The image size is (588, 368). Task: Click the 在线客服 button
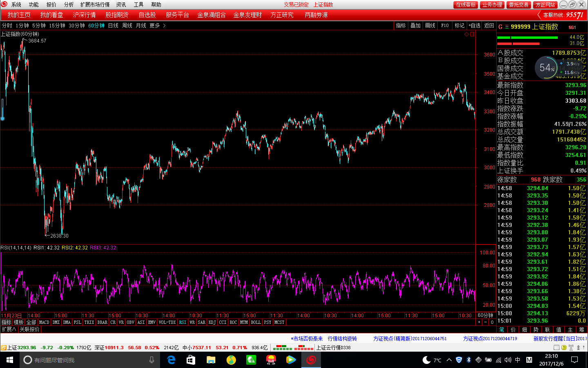pyautogui.click(x=465, y=4)
